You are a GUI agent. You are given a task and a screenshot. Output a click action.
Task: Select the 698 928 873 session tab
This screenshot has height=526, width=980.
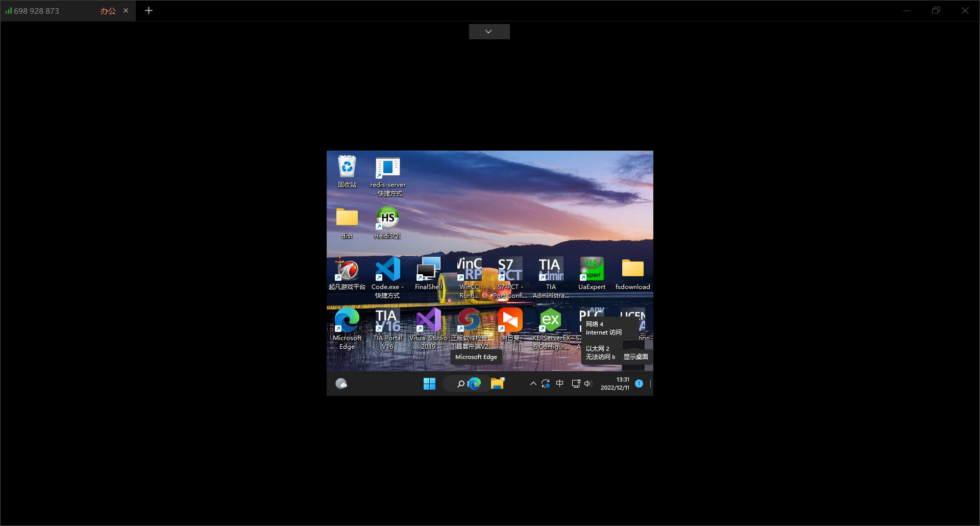coord(68,11)
